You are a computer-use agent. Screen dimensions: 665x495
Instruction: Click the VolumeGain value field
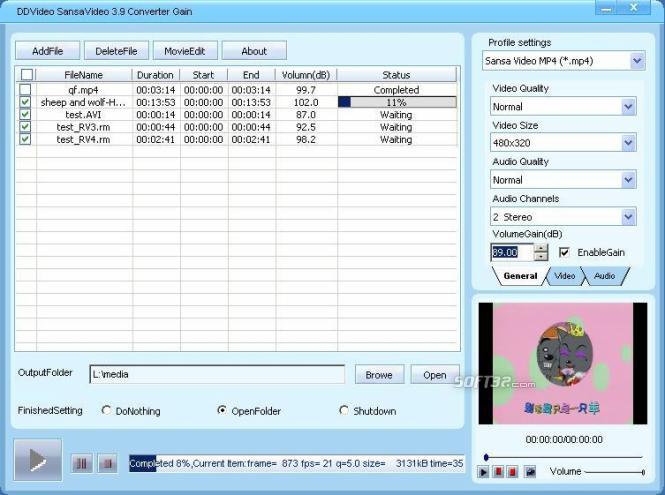tap(512, 252)
